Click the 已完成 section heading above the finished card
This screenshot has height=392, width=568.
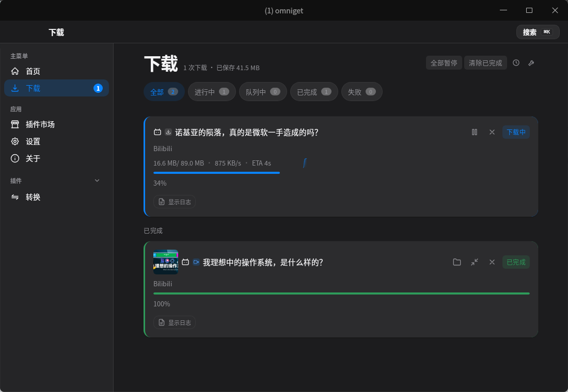[x=153, y=231]
